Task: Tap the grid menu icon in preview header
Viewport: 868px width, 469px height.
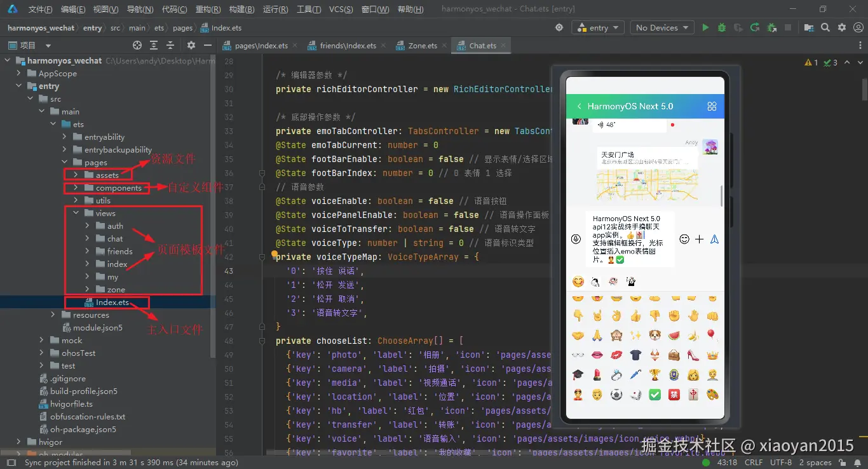Action: [x=712, y=106]
